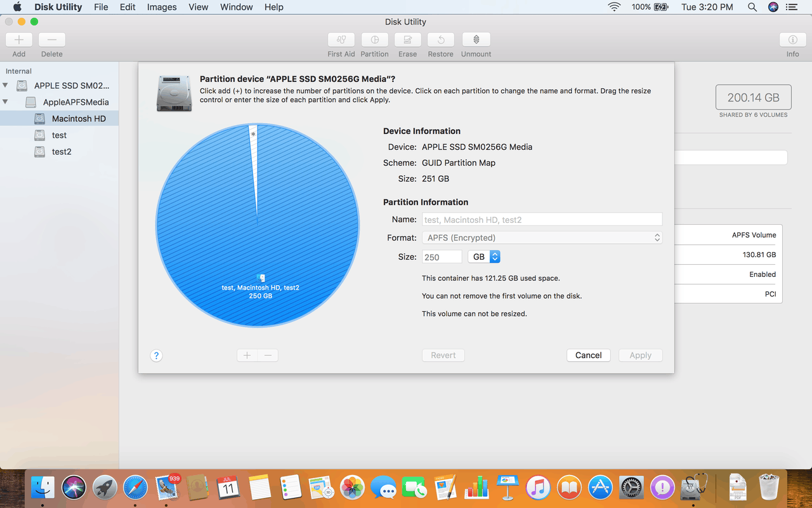Open the File menu
812x508 pixels.
tap(101, 7)
